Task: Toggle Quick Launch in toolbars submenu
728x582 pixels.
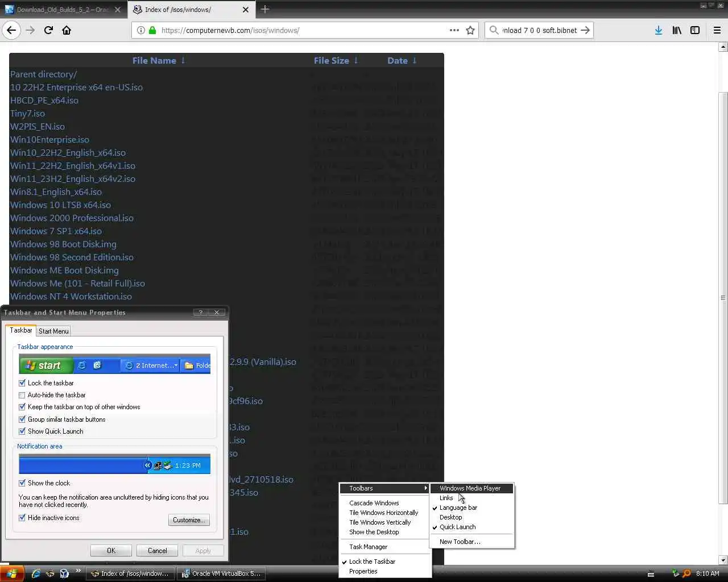Action: [x=472, y=527]
